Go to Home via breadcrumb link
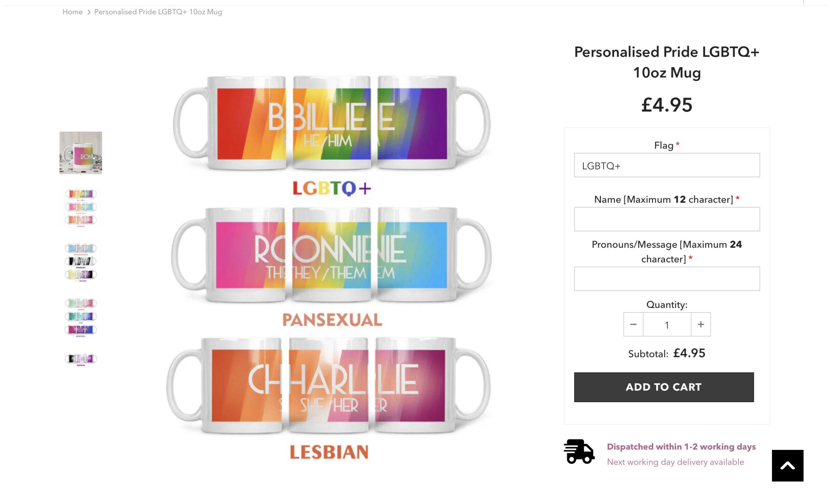 pyautogui.click(x=72, y=12)
